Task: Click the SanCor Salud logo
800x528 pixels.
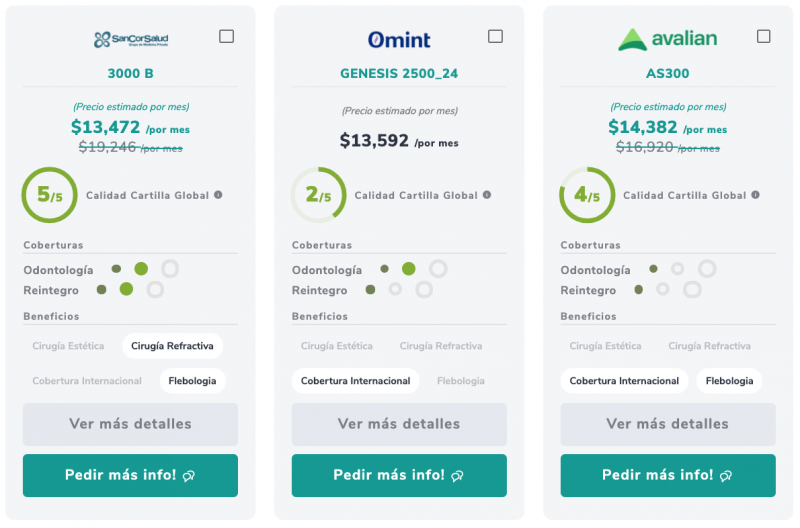Action: pyautogui.click(x=131, y=40)
